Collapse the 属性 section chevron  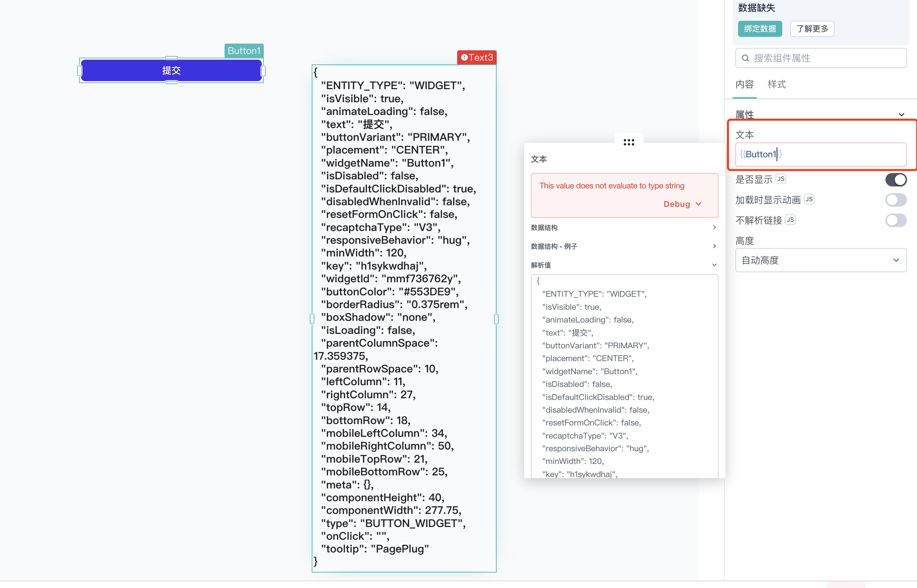tap(901, 115)
